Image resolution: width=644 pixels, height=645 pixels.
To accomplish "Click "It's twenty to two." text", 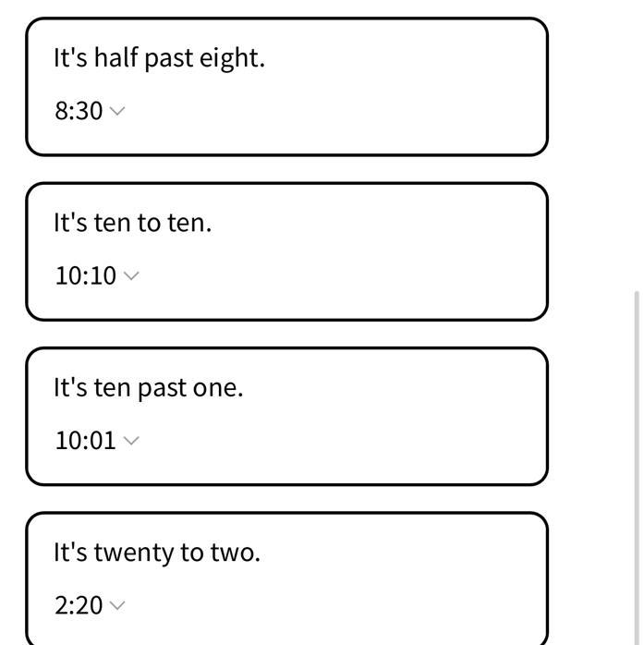I will (157, 553).
